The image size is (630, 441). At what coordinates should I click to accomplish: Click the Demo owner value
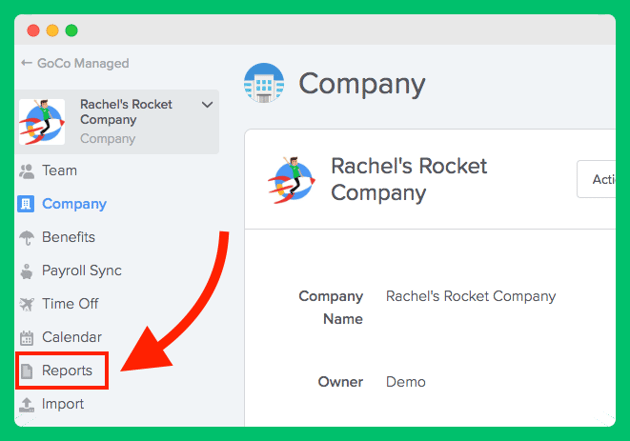pos(405,382)
